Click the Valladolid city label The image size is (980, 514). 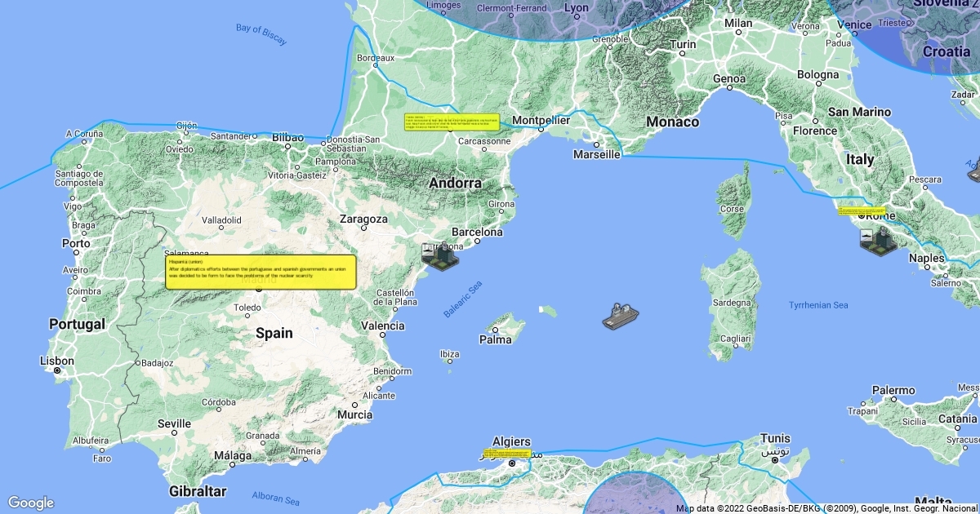pyautogui.click(x=221, y=220)
